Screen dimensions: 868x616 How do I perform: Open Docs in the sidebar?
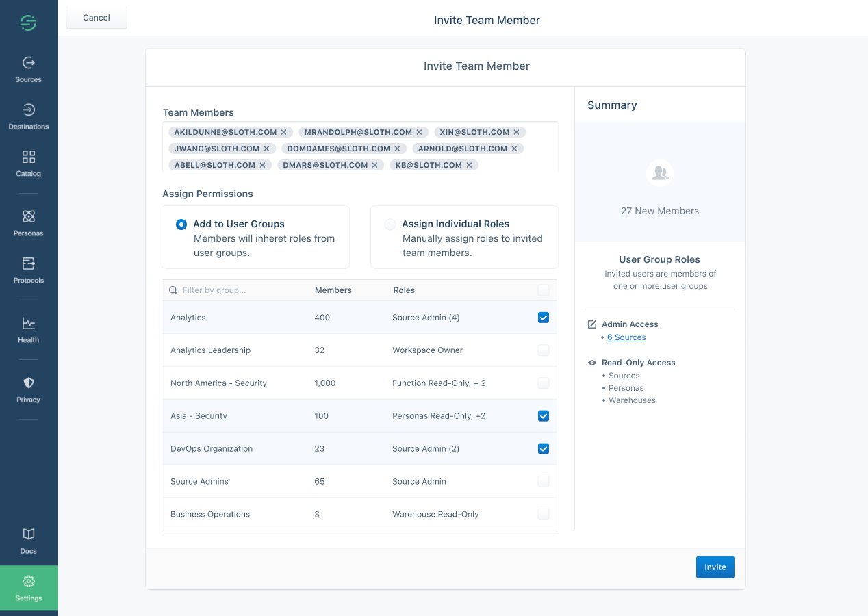[x=29, y=541]
